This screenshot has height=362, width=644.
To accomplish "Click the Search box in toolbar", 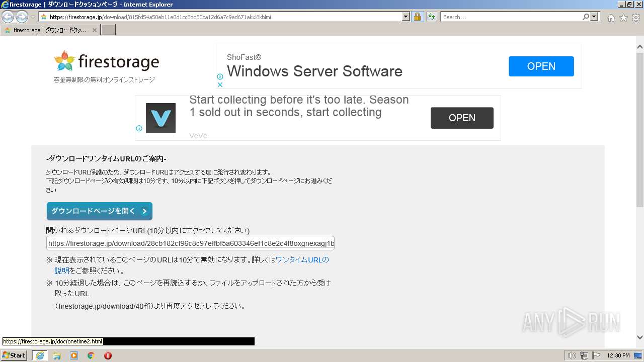I will pyautogui.click(x=511, y=17).
